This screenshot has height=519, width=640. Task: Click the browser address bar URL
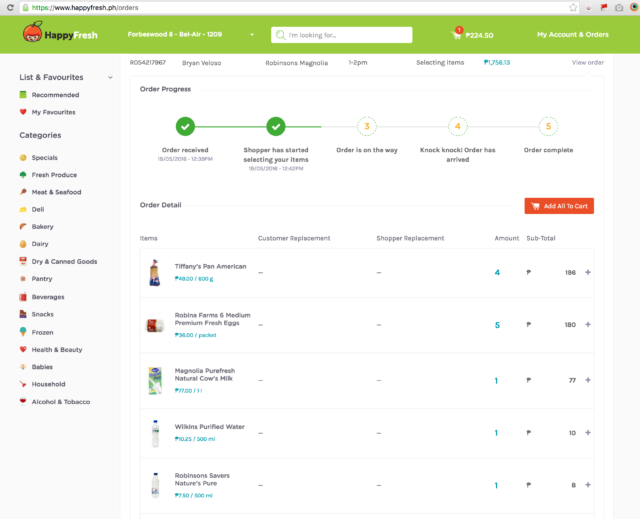85,7
